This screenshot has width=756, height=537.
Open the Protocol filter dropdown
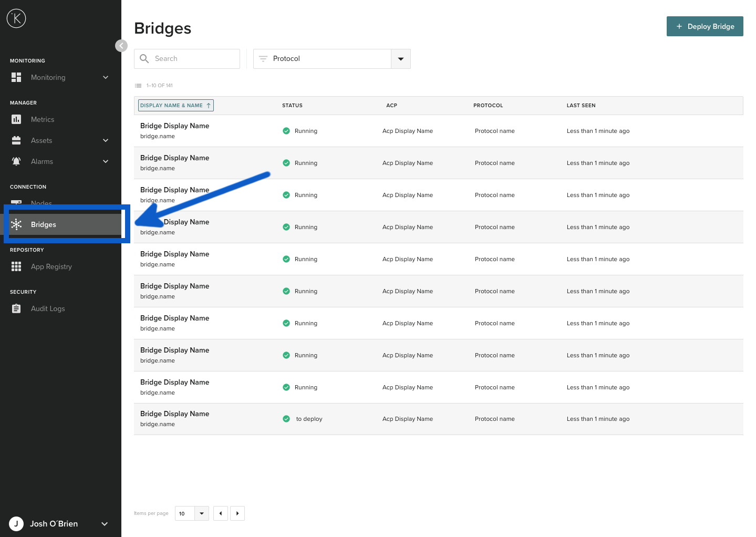pyautogui.click(x=400, y=59)
